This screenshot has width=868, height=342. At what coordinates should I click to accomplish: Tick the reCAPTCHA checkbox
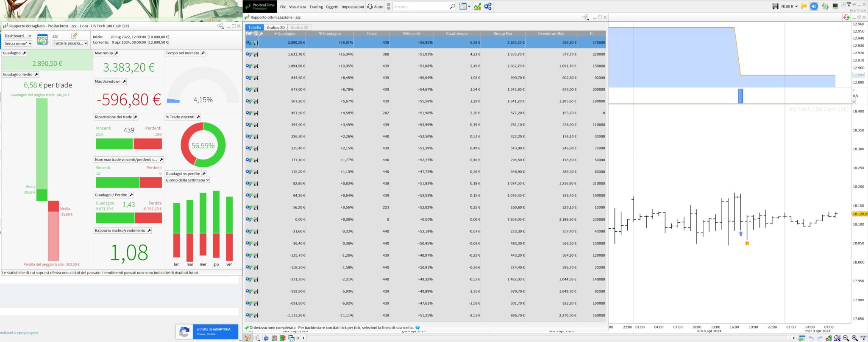[184, 332]
